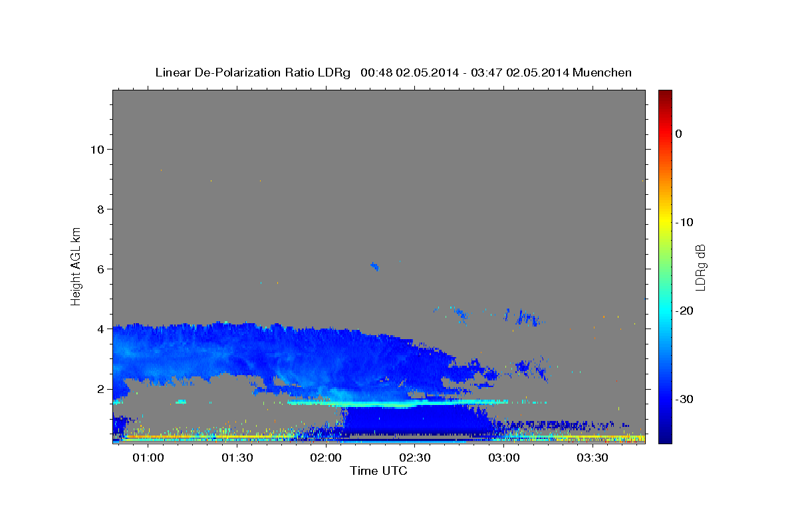Viewport: 798px width, 532px height.
Task: Click the '02:30' time axis label
Action: pos(415,458)
